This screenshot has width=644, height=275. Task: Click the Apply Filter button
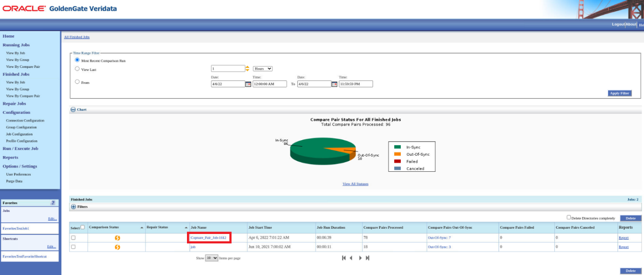[x=619, y=93]
